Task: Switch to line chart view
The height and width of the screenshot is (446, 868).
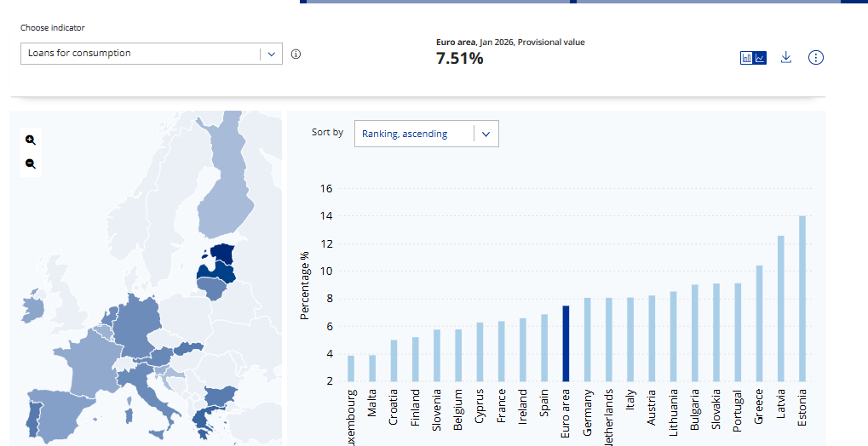Action: 760,58
